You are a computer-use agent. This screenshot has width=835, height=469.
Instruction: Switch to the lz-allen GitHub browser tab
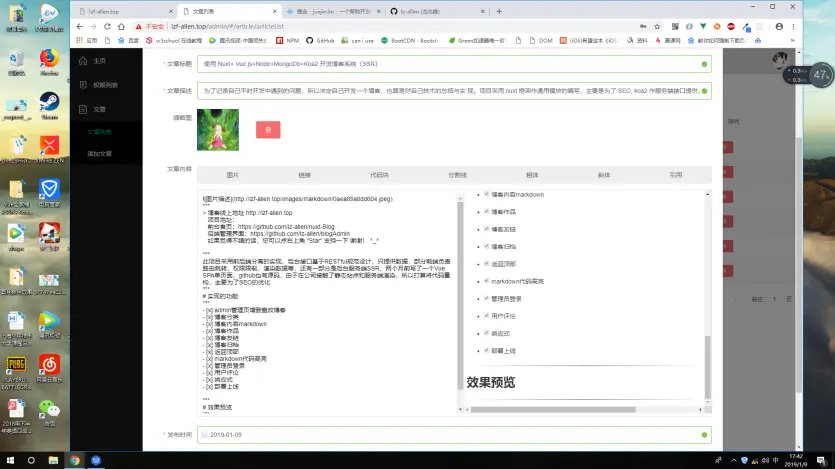click(437, 11)
